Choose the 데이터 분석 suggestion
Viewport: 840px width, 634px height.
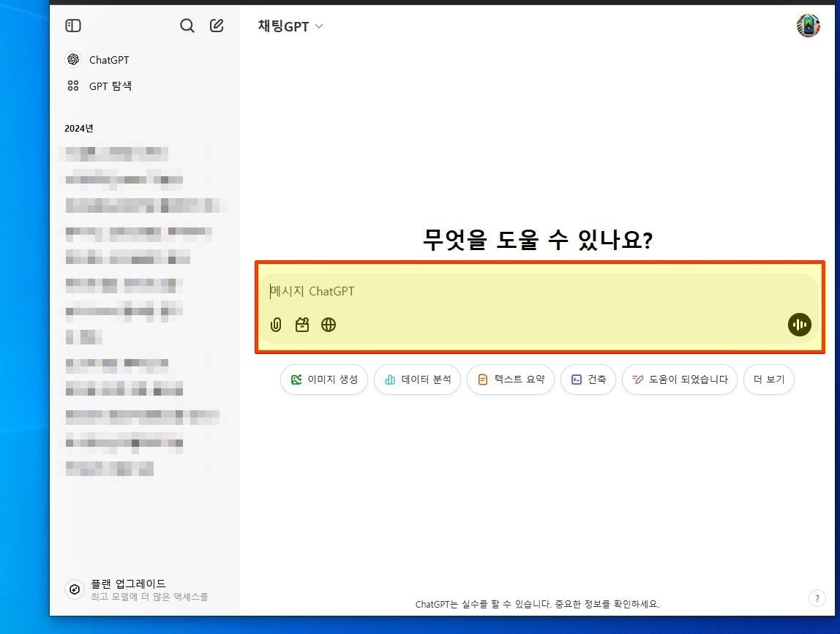point(417,380)
